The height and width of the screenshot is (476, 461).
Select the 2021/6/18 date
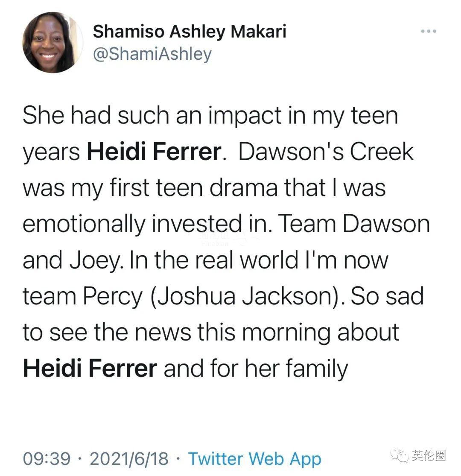click(129, 458)
